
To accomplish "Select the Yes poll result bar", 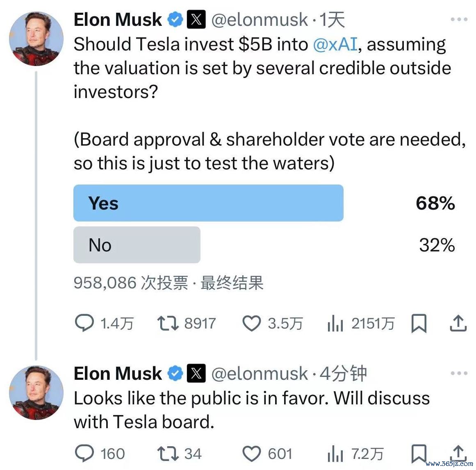I will click(x=208, y=203).
